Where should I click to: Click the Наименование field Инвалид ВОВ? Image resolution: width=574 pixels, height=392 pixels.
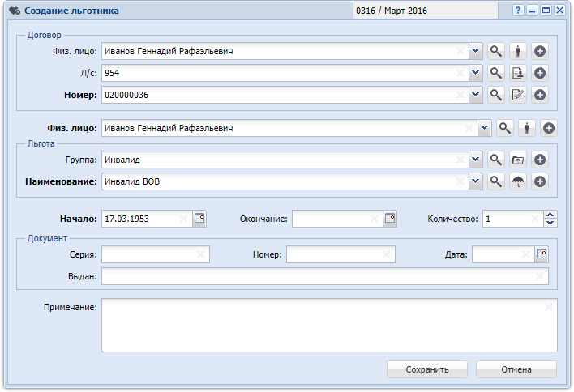pyautogui.click(x=285, y=181)
